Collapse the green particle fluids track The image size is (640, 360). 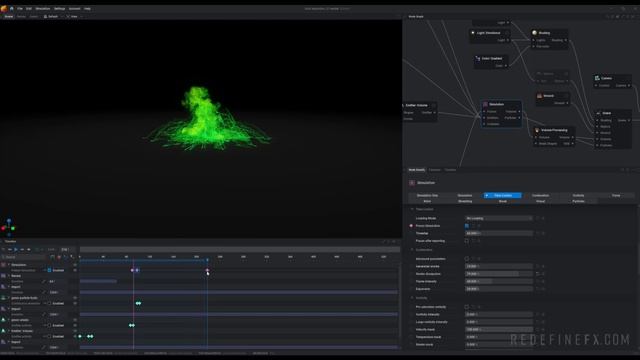[x=9, y=298]
